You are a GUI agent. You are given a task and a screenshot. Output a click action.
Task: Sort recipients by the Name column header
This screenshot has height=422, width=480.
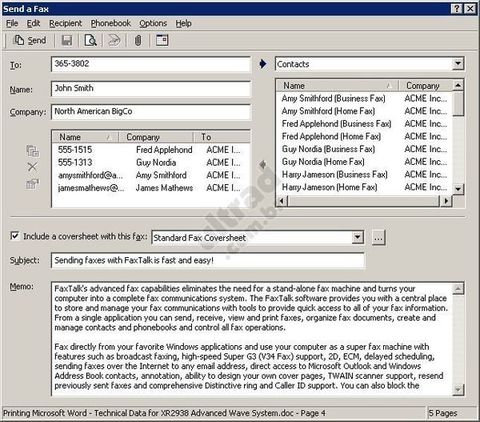pos(85,137)
